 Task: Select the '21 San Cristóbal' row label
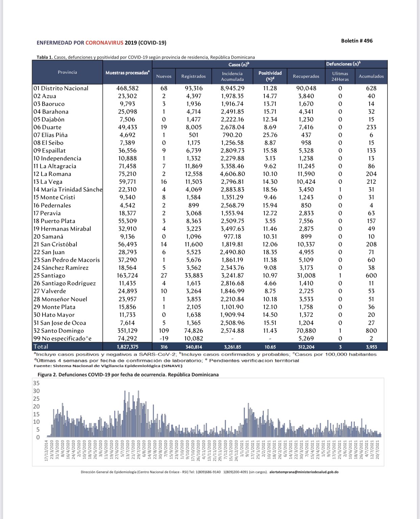55,244
